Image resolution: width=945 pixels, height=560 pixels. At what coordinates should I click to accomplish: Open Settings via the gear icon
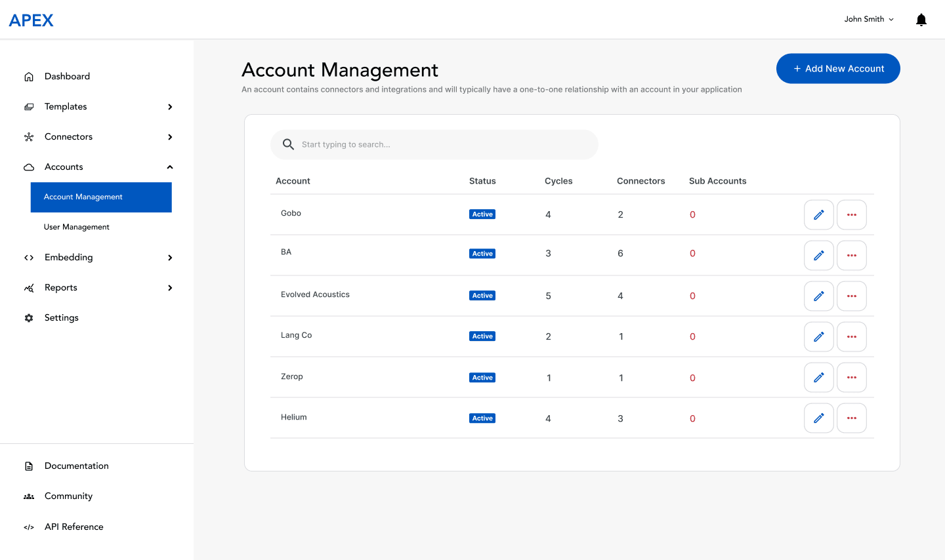[x=29, y=317]
